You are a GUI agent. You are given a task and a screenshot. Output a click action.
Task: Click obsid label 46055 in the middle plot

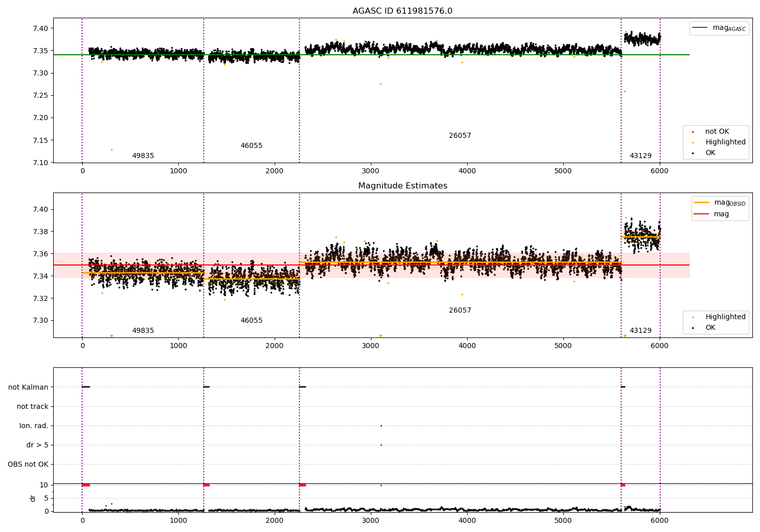coord(251,321)
